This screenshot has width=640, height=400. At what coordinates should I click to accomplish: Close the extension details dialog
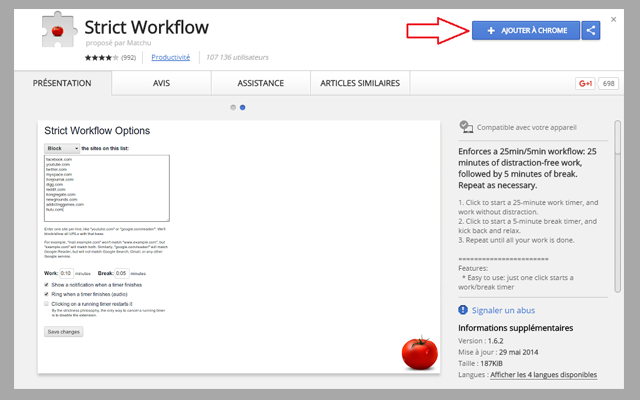[x=613, y=19]
